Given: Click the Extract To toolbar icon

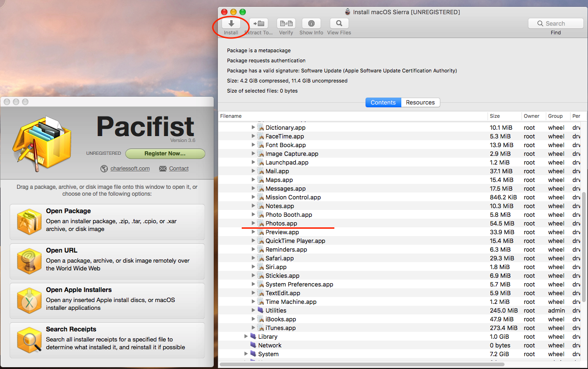Looking at the screenshot, I should click(x=259, y=23).
